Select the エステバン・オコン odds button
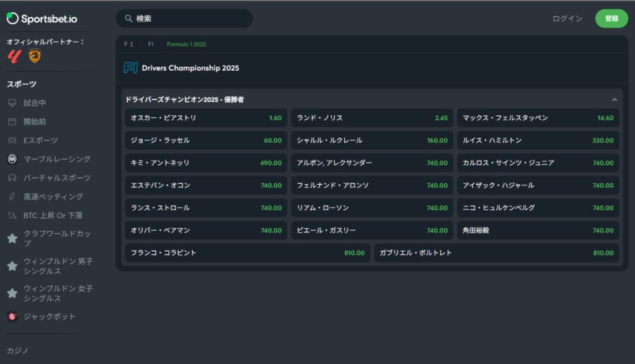Viewport: 635px width, 364px height. [206, 185]
